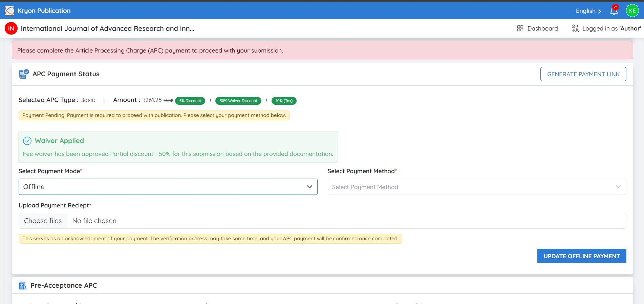
Task: Click the Upload Payment Reciept label
Action: 55,205
